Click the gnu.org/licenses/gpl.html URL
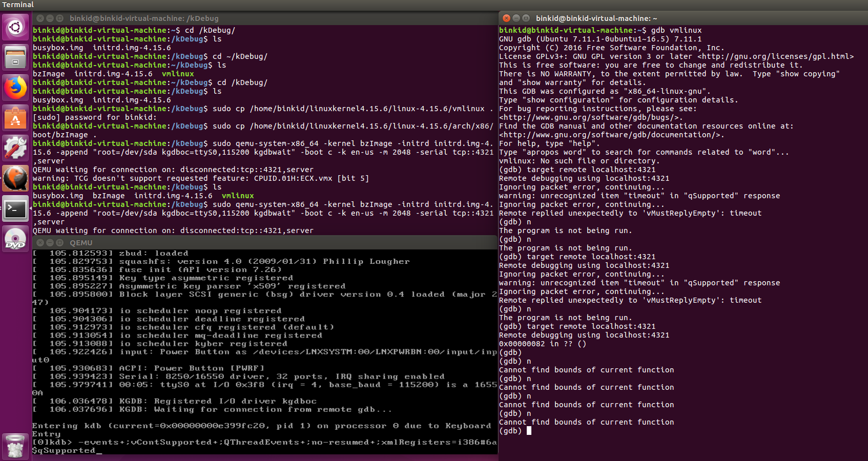 [x=775, y=56]
